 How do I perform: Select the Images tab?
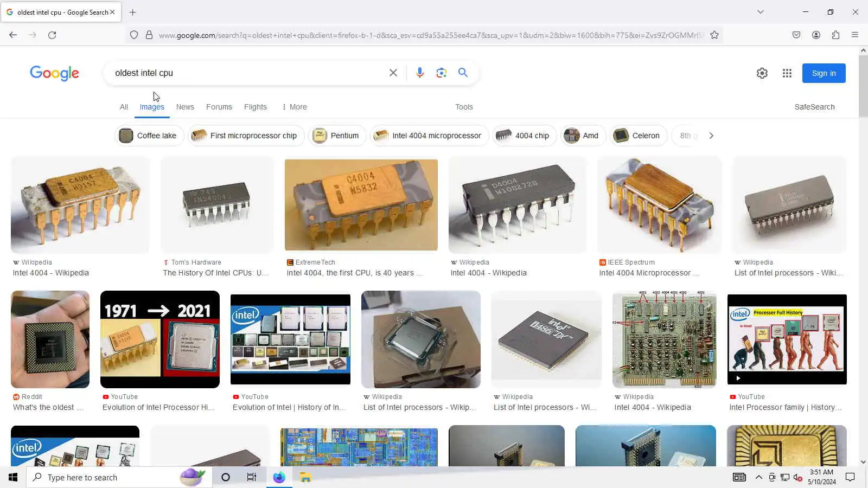(x=152, y=107)
